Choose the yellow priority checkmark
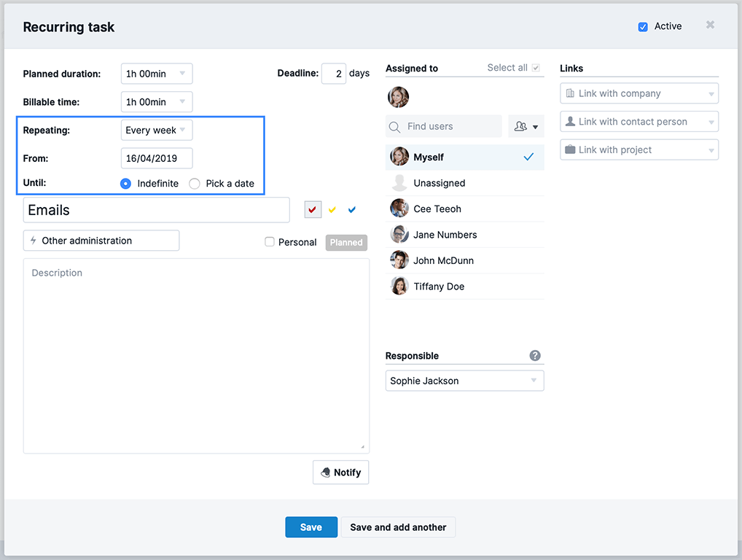This screenshot has width=742, height=560. (332, 210)
